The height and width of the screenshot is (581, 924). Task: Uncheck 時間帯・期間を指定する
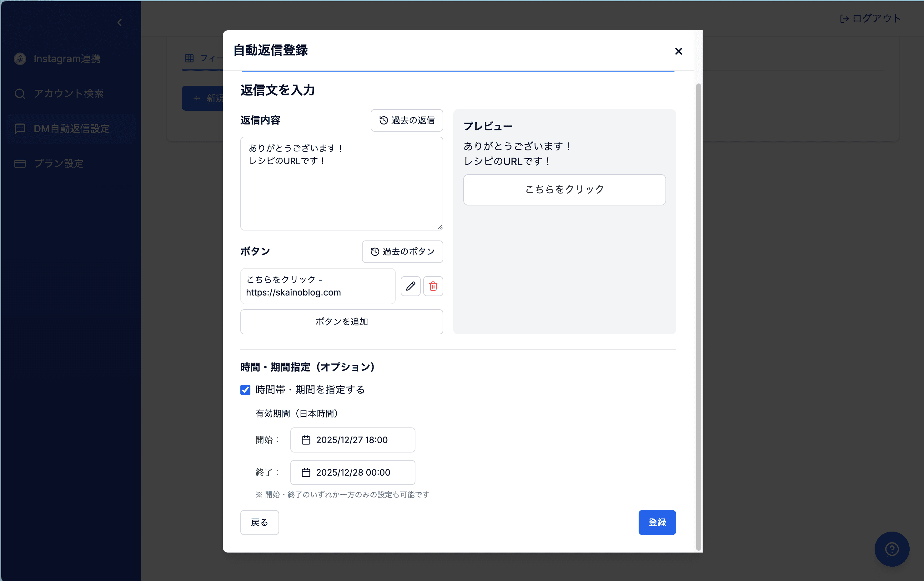[245, 390]
